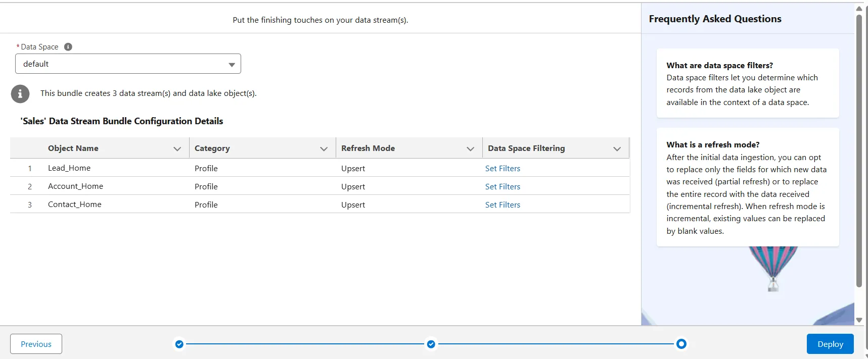Click second completed progress step marker
The image size is (868, 359).
431,344
